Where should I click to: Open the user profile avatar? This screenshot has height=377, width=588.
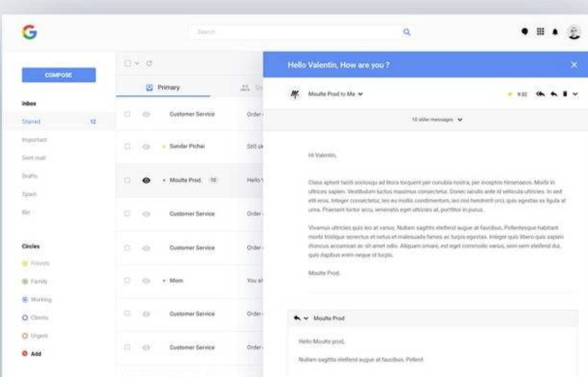click(x=574, y=32)
